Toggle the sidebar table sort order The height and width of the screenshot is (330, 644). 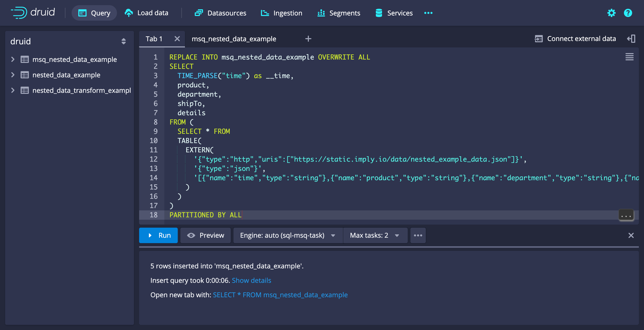tap(124, 41)
